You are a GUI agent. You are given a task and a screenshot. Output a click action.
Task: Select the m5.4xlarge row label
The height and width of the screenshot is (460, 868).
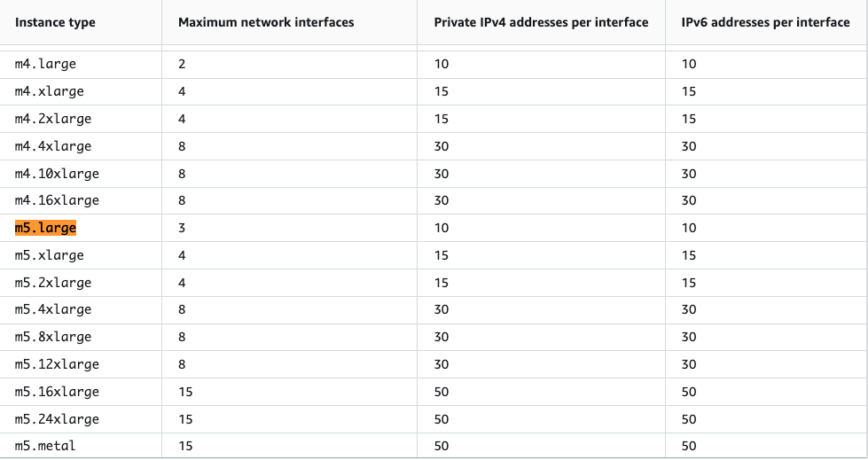[x=53, y=309]
